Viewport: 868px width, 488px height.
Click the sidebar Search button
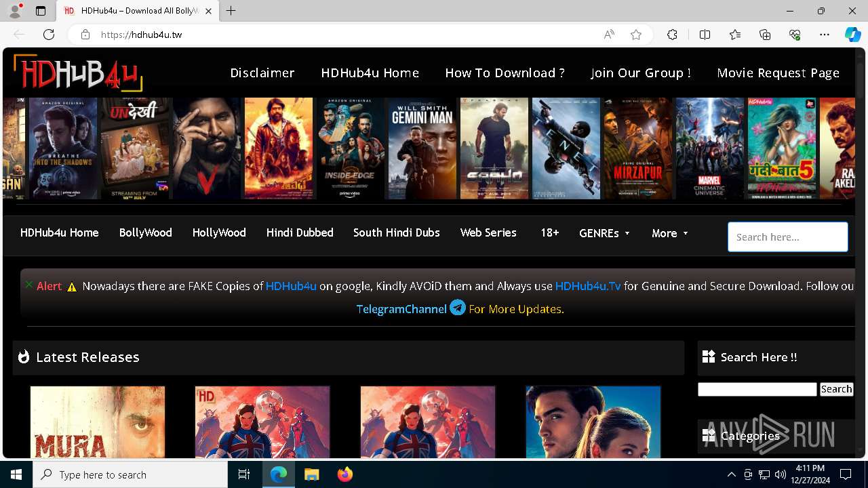836,389
